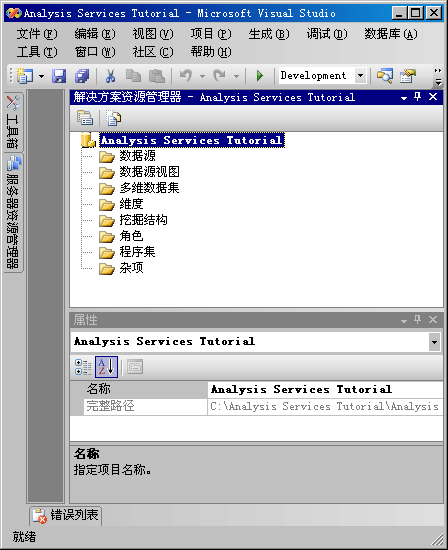This screenshot has height=550, width=448.
Task: Click the Copy toolbar icon
Action: (133, 76)
